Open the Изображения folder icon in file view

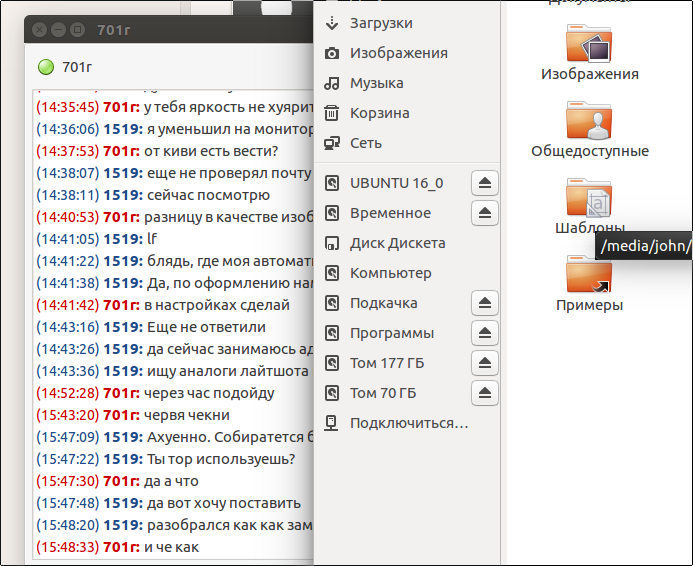click(589, 43)
